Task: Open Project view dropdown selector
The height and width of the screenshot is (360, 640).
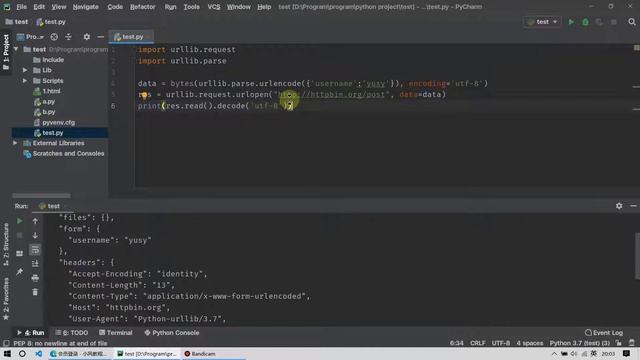Action: (x=31, y=37)
